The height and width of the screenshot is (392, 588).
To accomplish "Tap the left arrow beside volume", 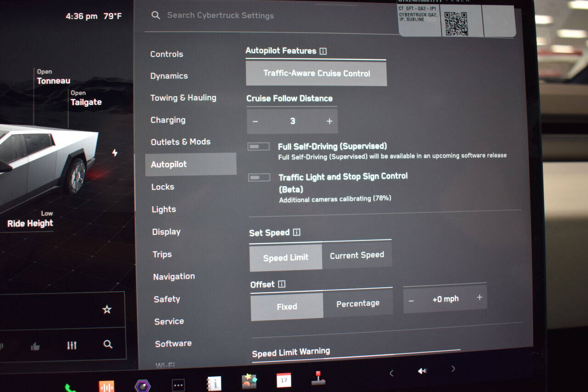I will click(x=391, y=373).
